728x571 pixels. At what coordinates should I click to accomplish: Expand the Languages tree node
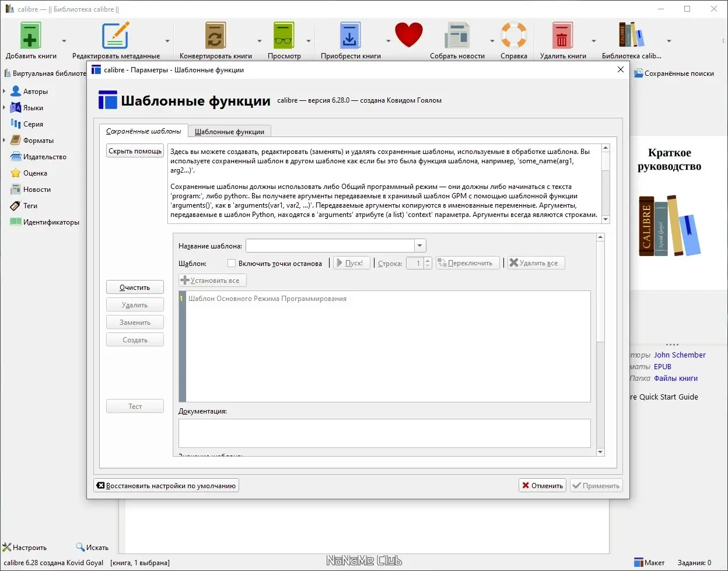(4, 108)
